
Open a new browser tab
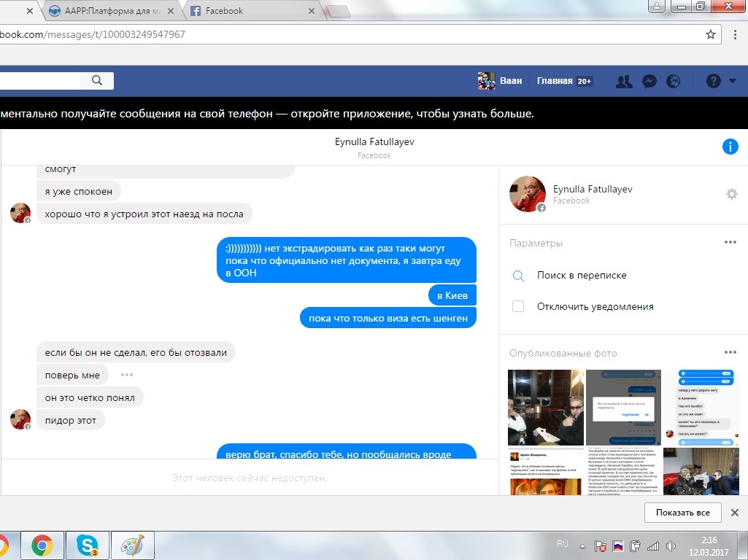click(338, 12)
